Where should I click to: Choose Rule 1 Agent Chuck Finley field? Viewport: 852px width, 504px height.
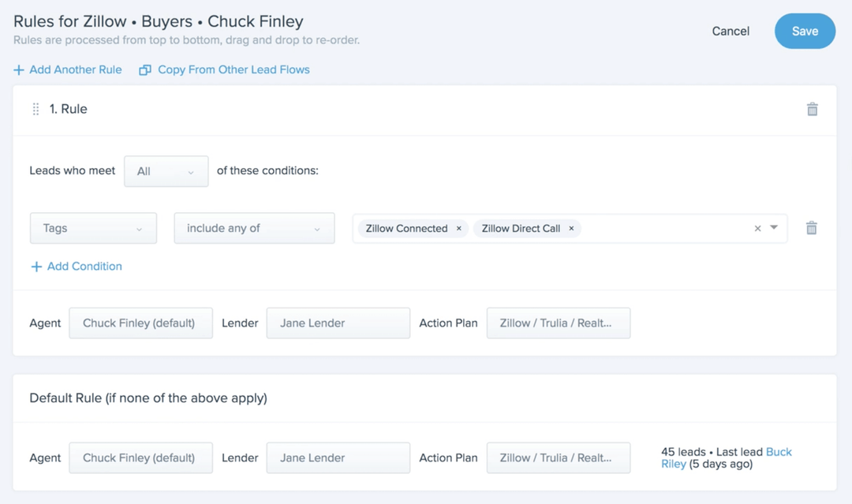coord(140,323)
